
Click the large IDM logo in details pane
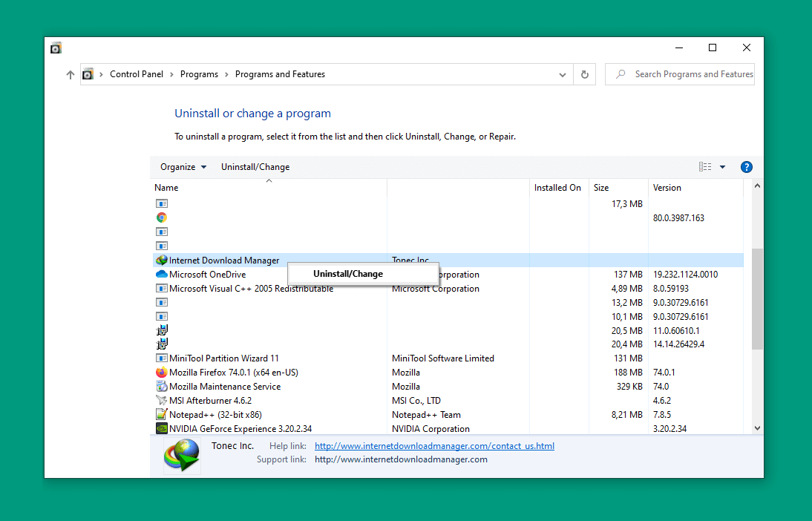[x=182, y=455]
